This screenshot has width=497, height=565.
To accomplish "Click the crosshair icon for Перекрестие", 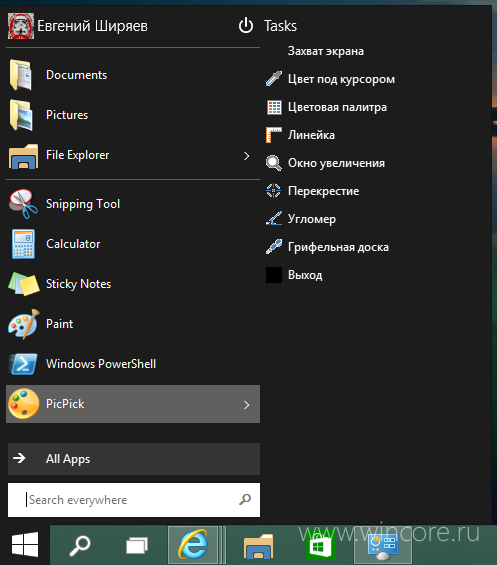I will (274, 191).
